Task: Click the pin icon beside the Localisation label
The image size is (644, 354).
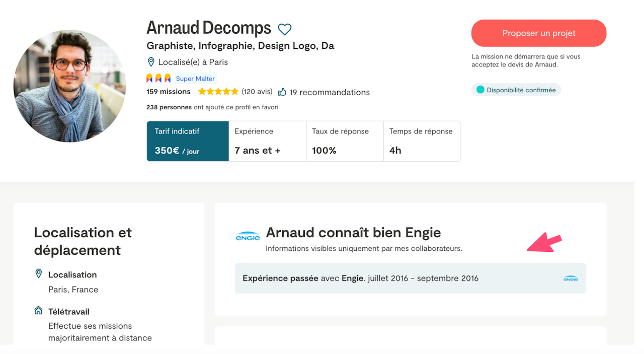Action: pyautogui.click(x=38, y=273)
